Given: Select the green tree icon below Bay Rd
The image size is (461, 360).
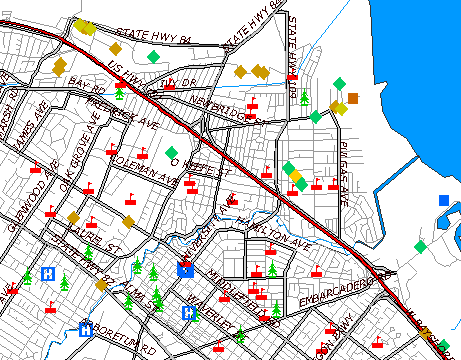Looking at the screenshot, I should [x=120, y=93].
